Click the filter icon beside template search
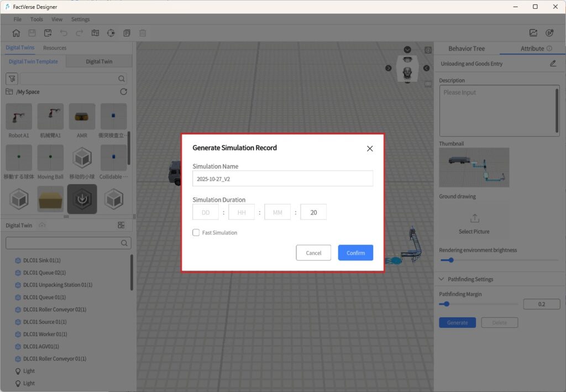This screenshot has width=566, height=392. tap(12, 79)
